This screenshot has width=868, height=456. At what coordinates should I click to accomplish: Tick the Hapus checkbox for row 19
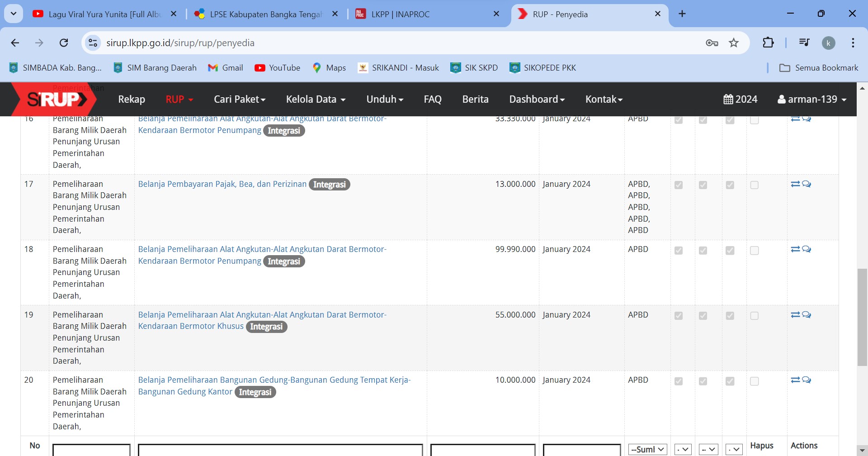click(x=754, y=316)
